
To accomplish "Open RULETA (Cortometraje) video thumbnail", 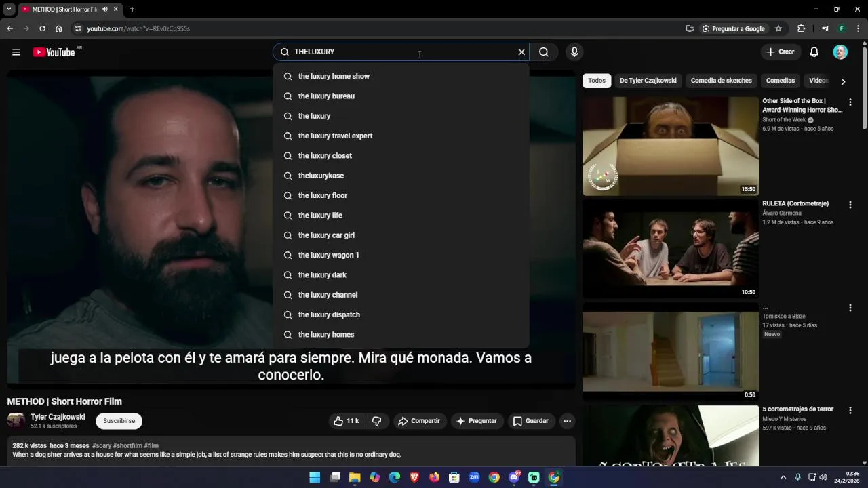I will (671, 249).
